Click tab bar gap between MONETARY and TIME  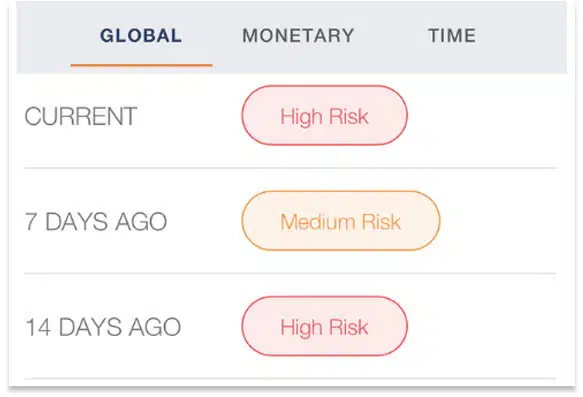coord(391,36)
